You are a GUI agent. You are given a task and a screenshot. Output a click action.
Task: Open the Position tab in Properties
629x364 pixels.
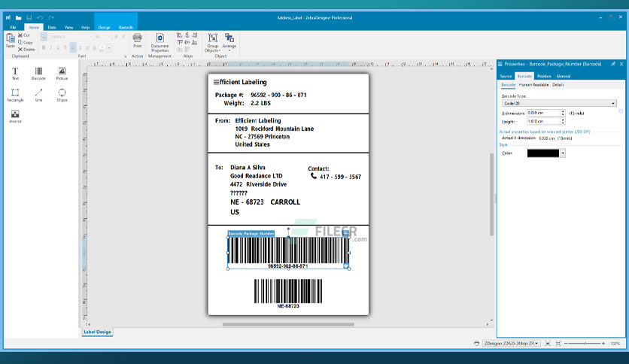click(x=544, y=76)
